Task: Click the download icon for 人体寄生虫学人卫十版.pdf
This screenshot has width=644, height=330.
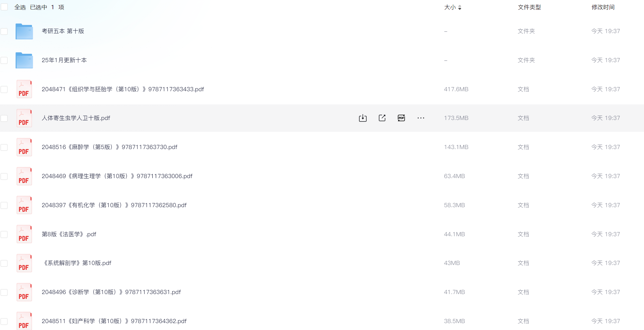Action: click(x=363, y=118)
